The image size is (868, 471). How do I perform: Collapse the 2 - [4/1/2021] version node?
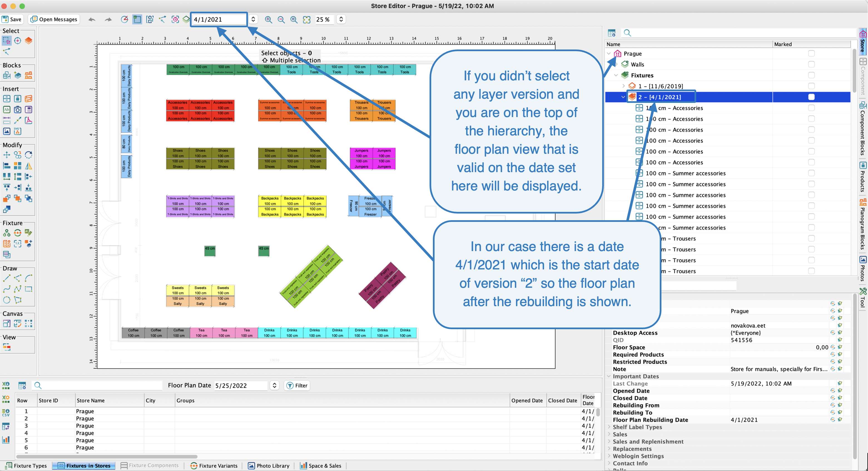tap(623, 97)
